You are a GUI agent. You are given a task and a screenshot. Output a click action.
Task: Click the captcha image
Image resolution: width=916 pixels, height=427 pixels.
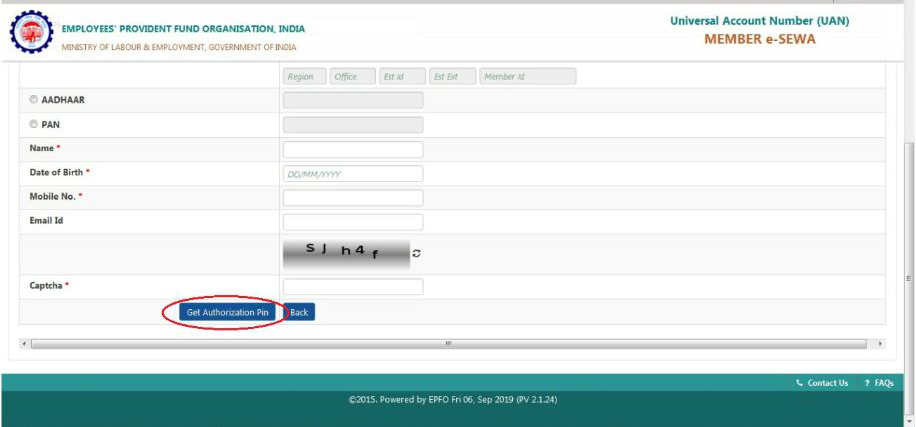click(x=346, y=254)
